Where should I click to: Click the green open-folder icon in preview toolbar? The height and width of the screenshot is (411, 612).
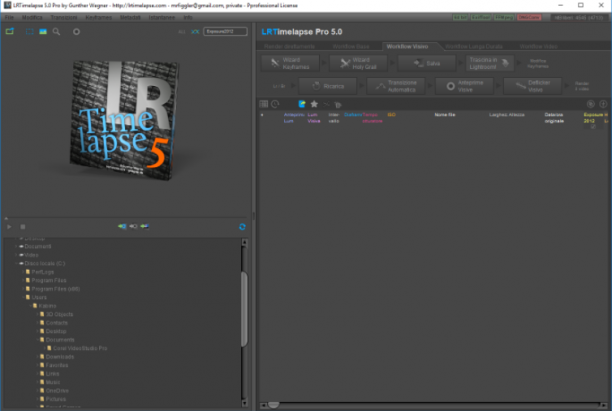9,31
